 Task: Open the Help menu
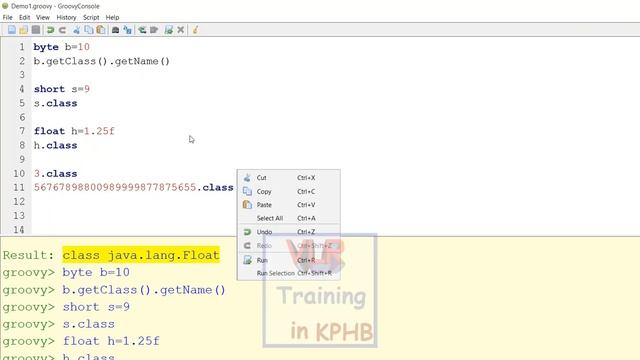click(112, 18)
